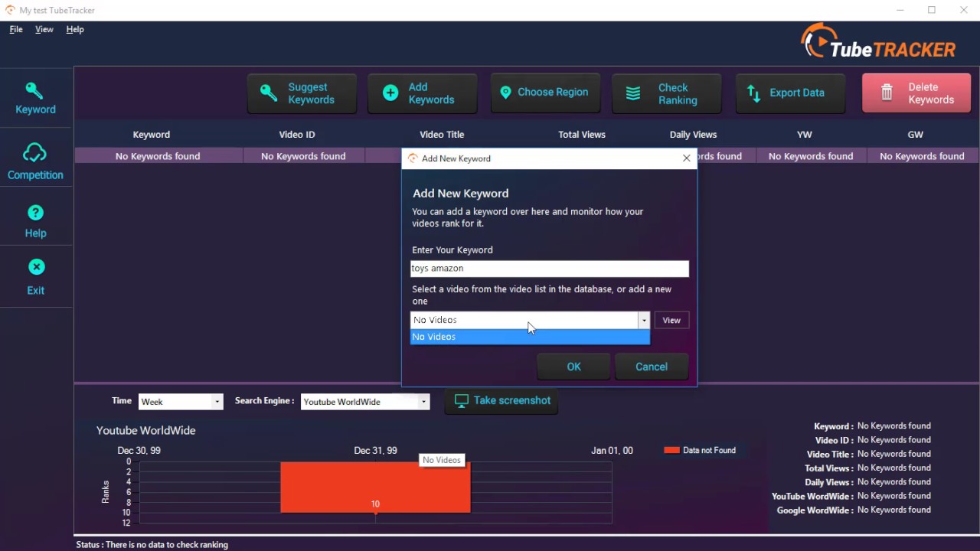980x551 pixels.
Task: Click the Export Data arrows icon
Action: point(754,93)
